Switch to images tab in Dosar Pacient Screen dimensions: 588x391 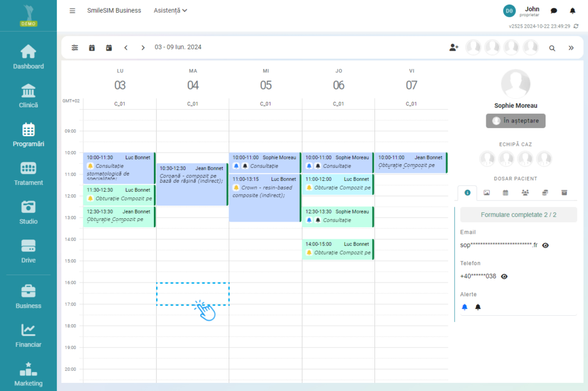click(486, 193)
